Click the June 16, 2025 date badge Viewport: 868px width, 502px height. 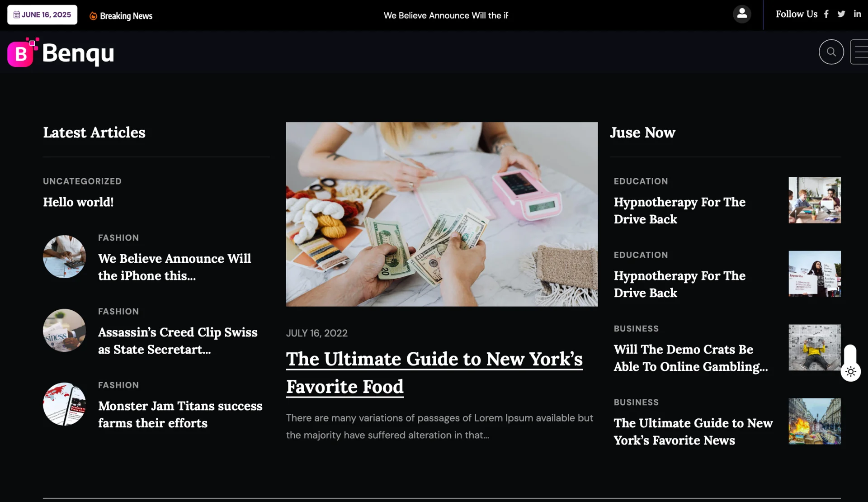(x=42, y=14)
